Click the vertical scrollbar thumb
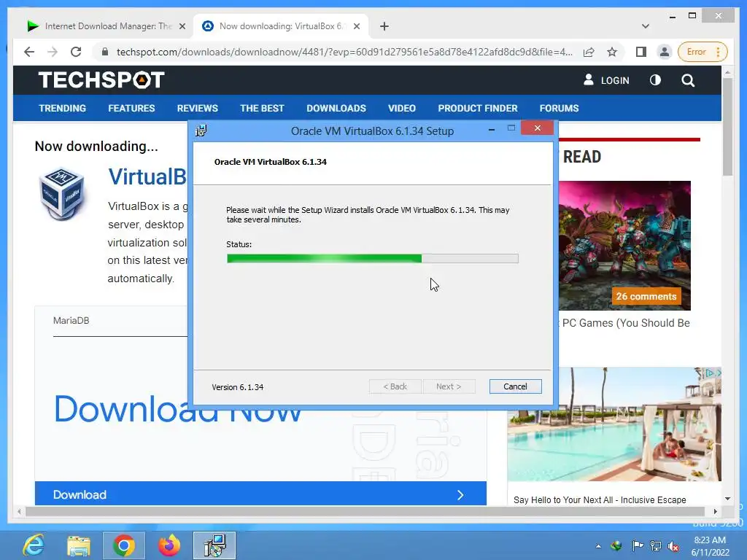 (727, 126)
